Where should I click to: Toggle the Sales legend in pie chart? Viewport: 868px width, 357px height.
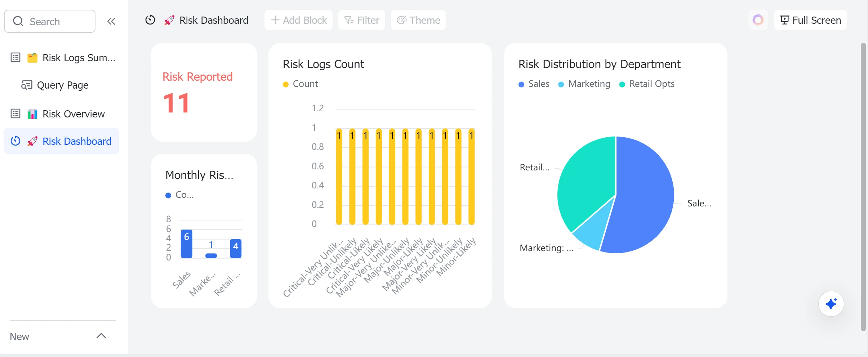[534, 84]
